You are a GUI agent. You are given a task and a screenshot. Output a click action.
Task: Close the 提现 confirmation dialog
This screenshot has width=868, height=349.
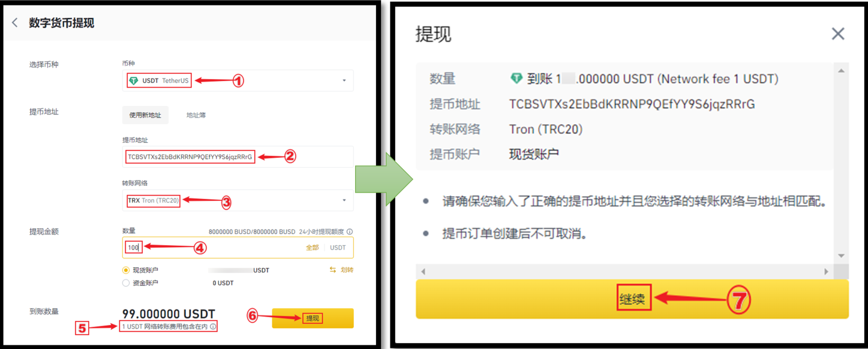click(837, 34)
